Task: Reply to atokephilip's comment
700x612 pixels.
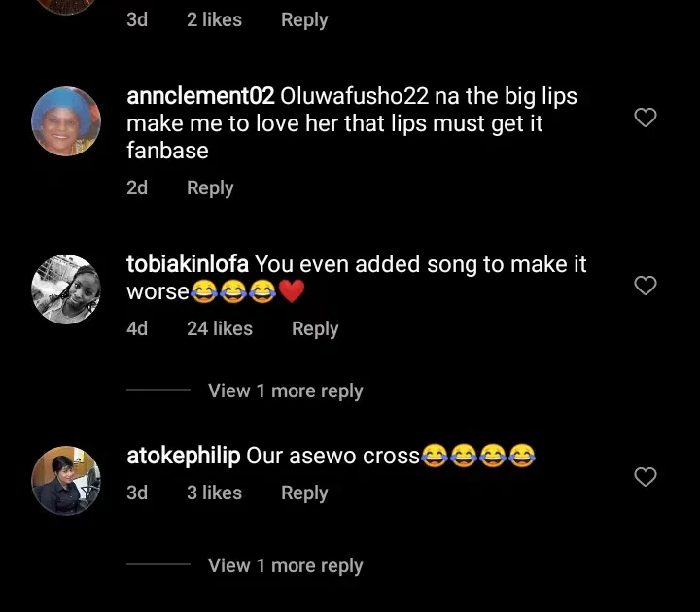Action: (x=304, y=493)
